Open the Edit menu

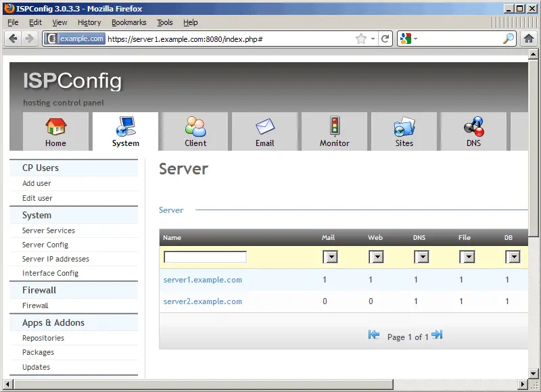tap(35, 22)
